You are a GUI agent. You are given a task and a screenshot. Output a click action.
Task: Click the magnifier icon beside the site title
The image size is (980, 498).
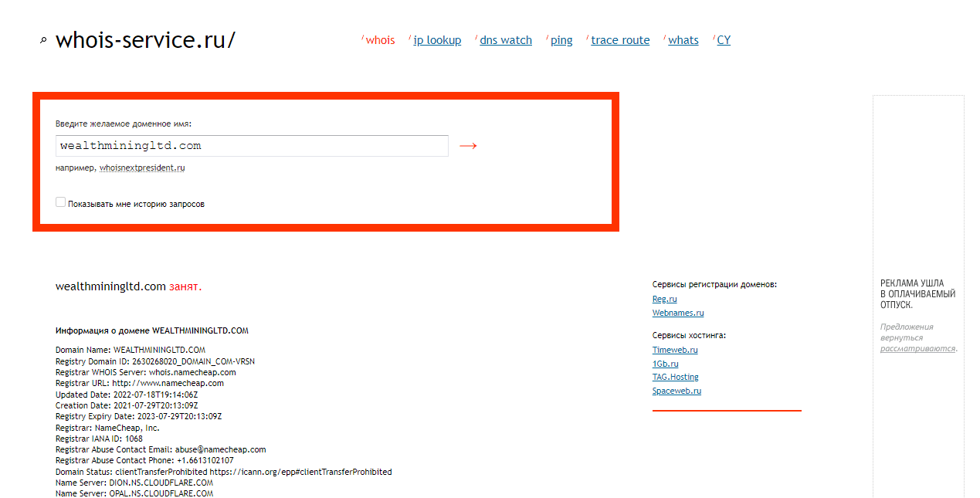click(x=43, y=41)
